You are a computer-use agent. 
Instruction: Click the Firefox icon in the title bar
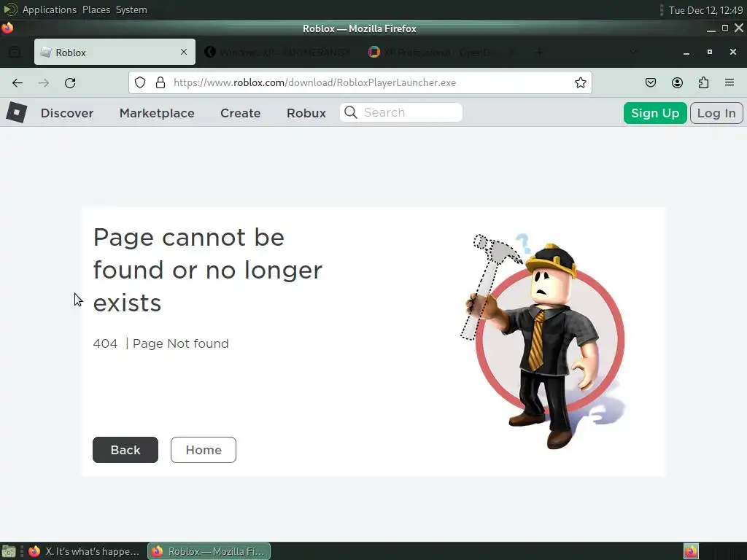pos(7,28)
